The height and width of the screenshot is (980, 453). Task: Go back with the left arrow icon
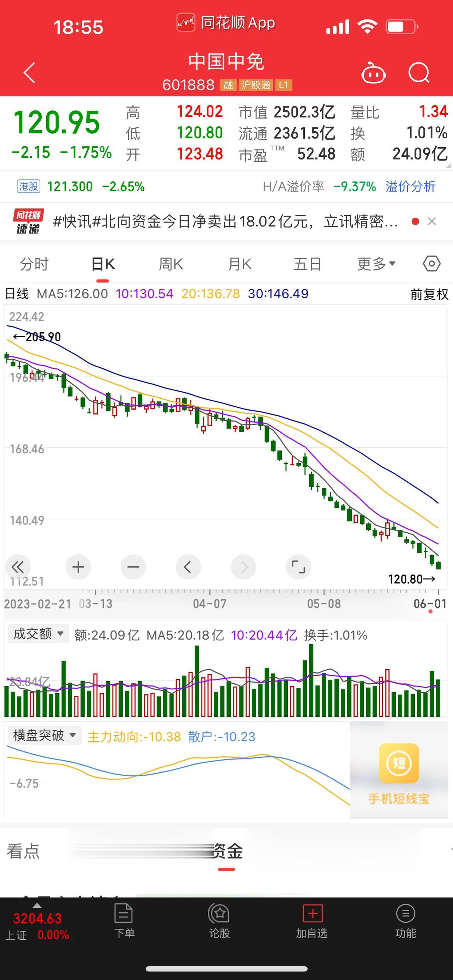30,72
